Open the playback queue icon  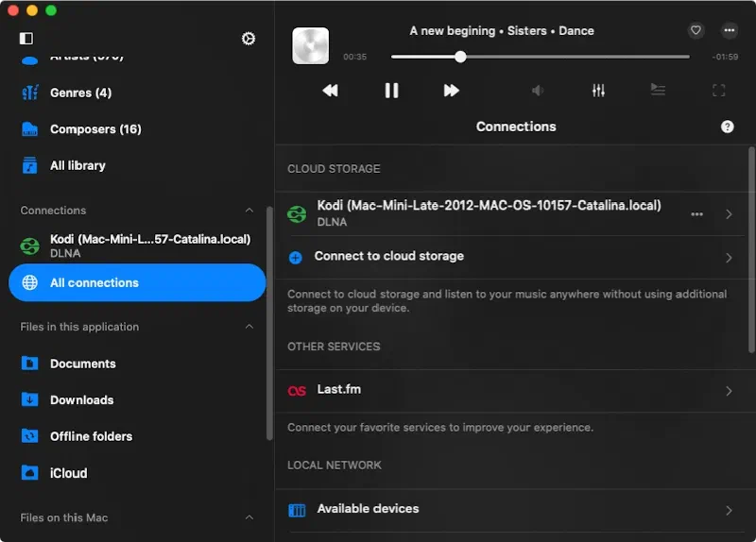pyautogui.click(x=658, y=91)
